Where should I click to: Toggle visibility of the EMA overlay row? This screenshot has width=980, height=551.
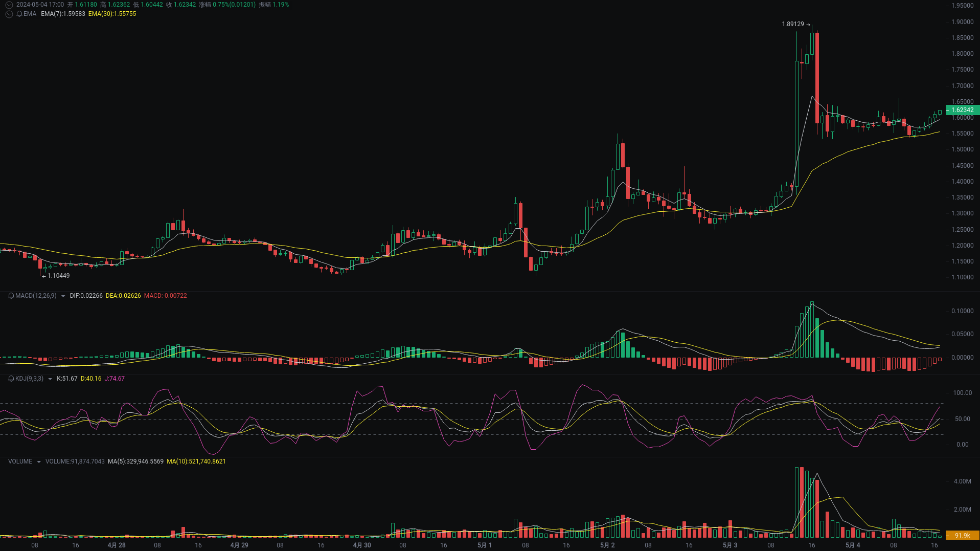point(9,14)
